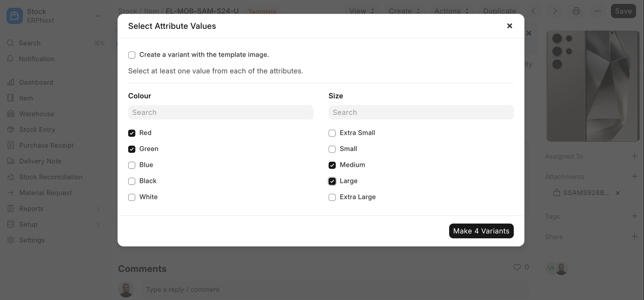Like the item with heart icon
The image size is (644, 300).
(517, 267)
